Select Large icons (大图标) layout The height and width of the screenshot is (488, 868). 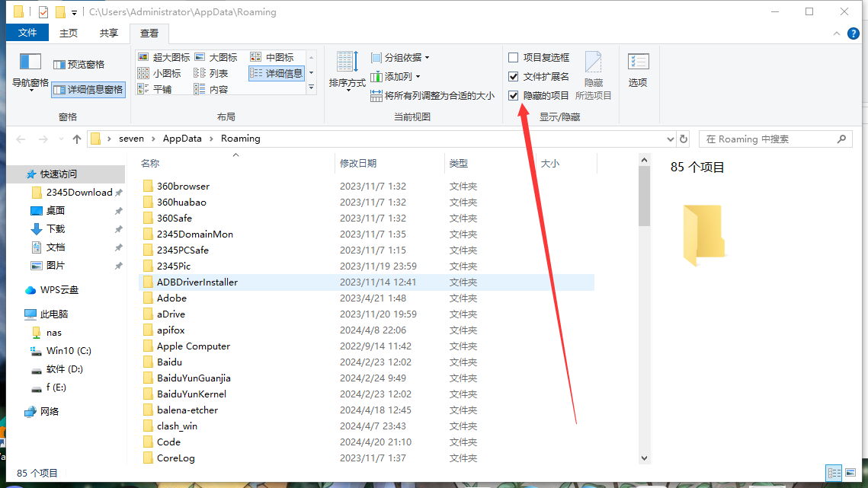pos(216,58)
